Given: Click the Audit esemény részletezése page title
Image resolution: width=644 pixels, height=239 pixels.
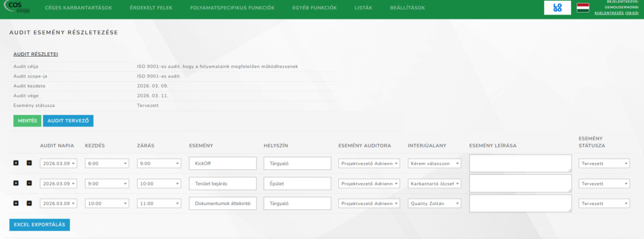Looking at the screenshot, I should click(x=64, y=32).
